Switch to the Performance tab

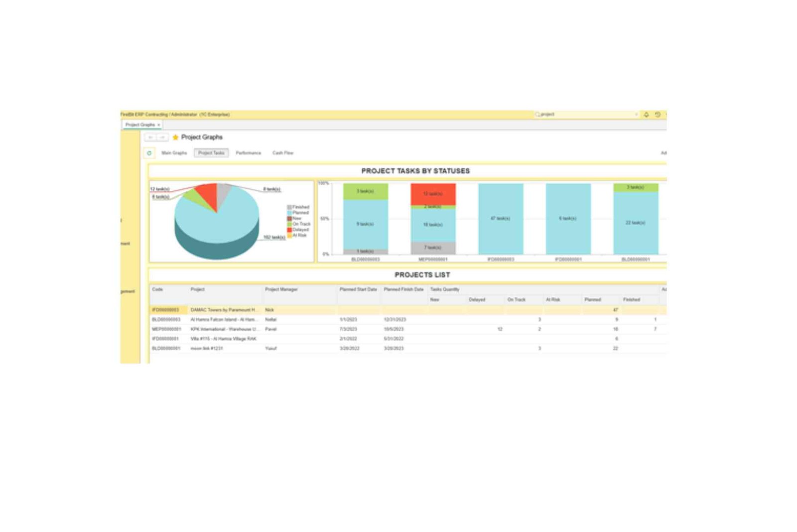pos(249,153)
